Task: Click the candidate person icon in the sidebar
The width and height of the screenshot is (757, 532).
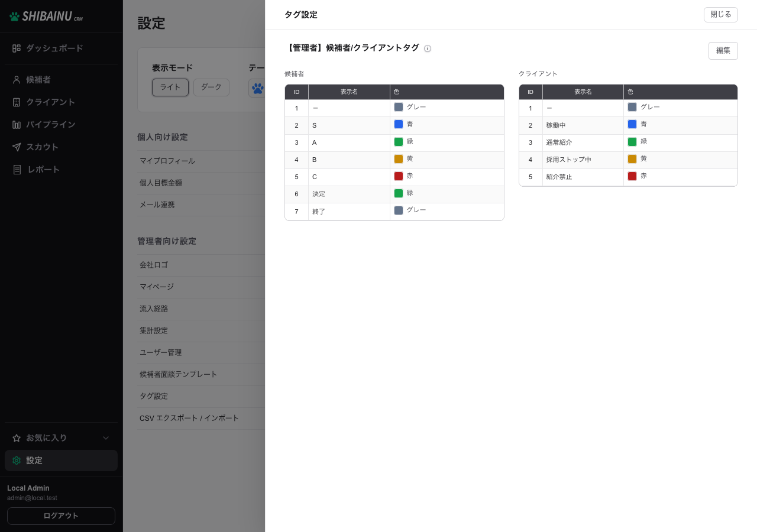Action: point(17,80)
